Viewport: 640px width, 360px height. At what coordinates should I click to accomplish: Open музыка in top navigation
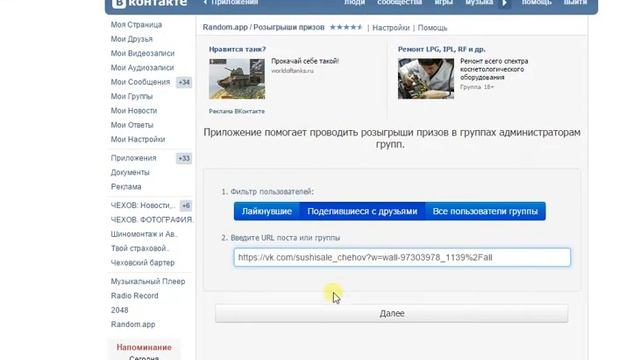479,2
